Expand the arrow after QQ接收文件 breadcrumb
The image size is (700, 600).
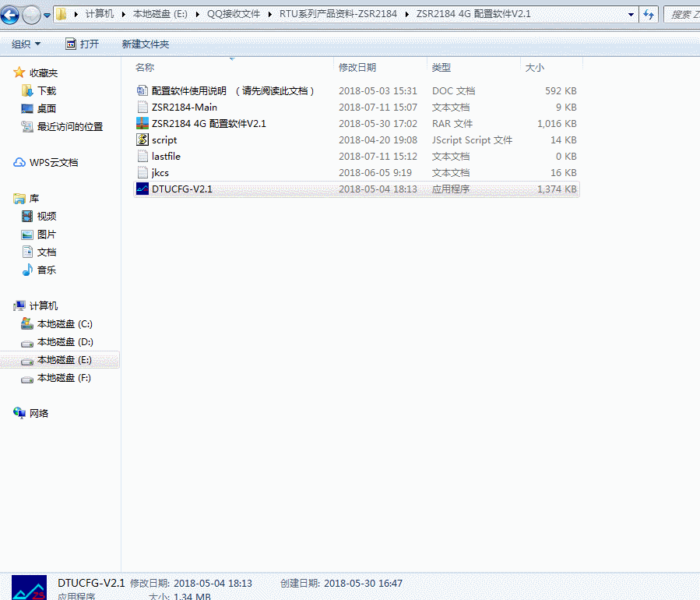[x=270, y=14]
